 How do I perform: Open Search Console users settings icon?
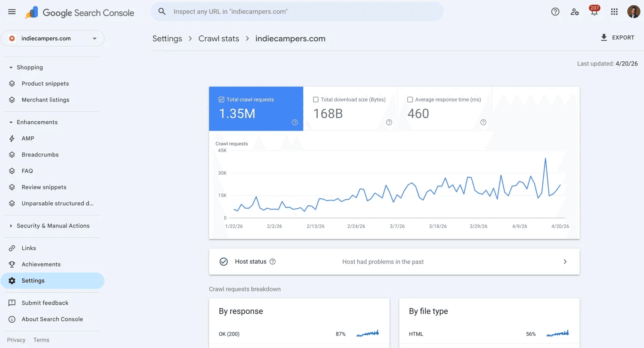pyautogui.click(x=575, y=12)
